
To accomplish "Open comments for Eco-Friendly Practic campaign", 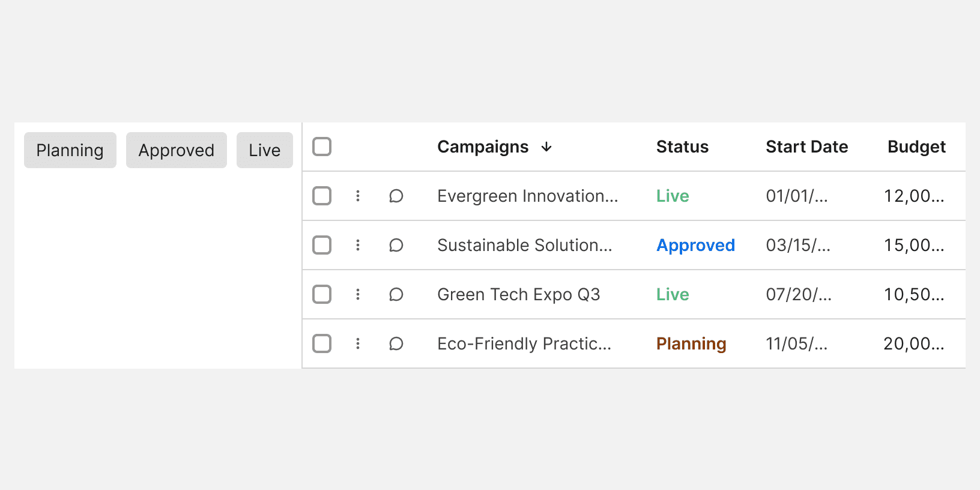I will click(396, 343).
